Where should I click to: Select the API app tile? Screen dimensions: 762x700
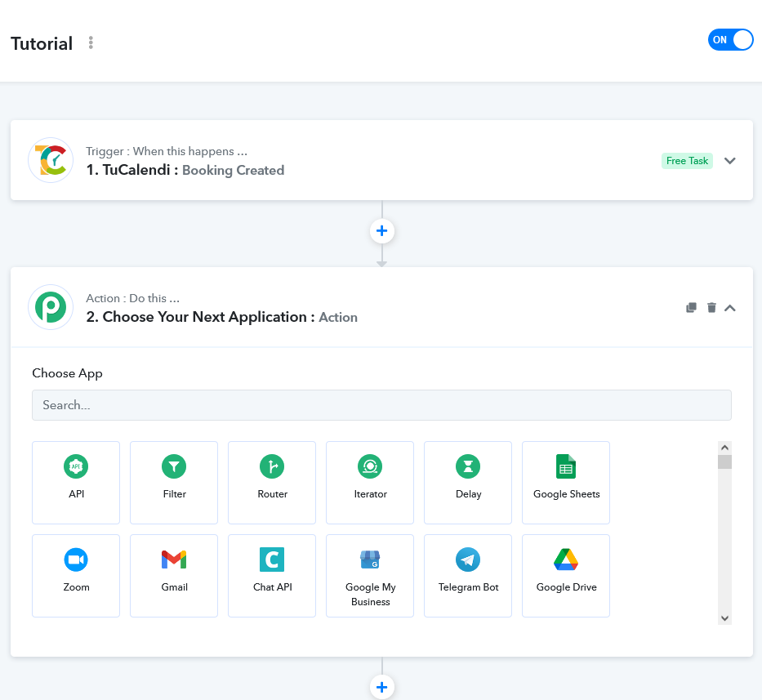(x=76, y=482)
